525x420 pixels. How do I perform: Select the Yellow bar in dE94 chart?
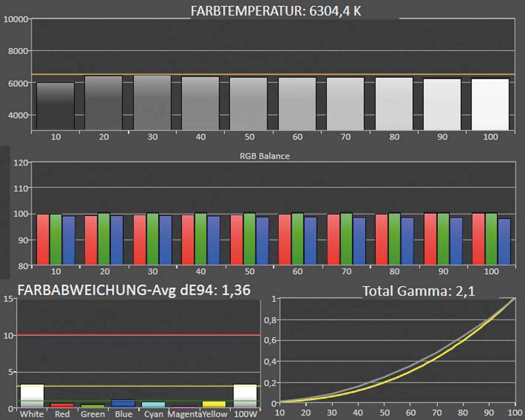coord(214,405)
